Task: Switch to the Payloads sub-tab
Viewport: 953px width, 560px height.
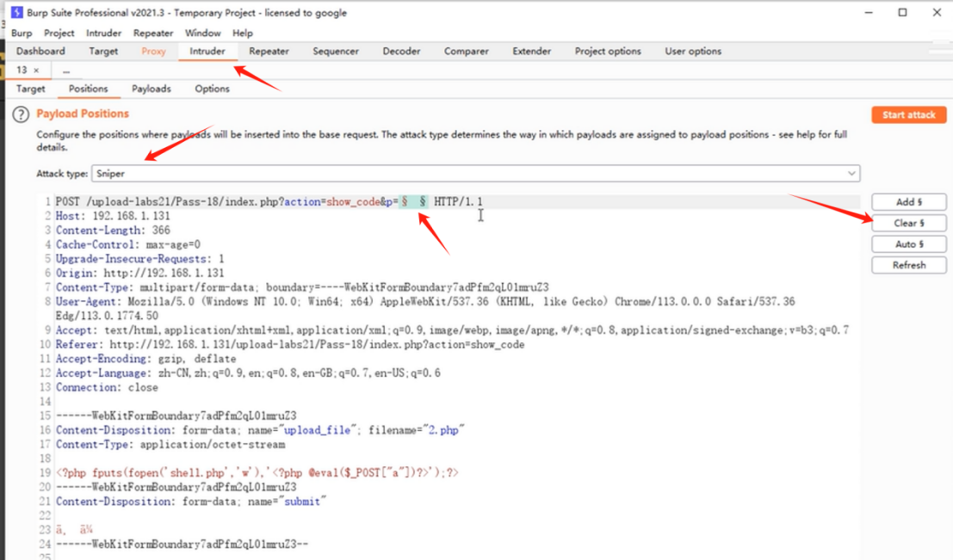Action: coord(152,89)
